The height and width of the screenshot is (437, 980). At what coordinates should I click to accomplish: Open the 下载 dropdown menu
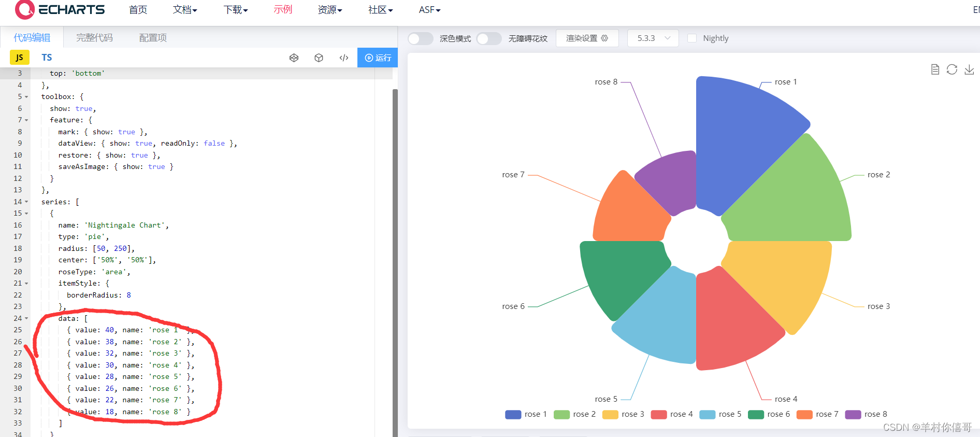[236, 10]
